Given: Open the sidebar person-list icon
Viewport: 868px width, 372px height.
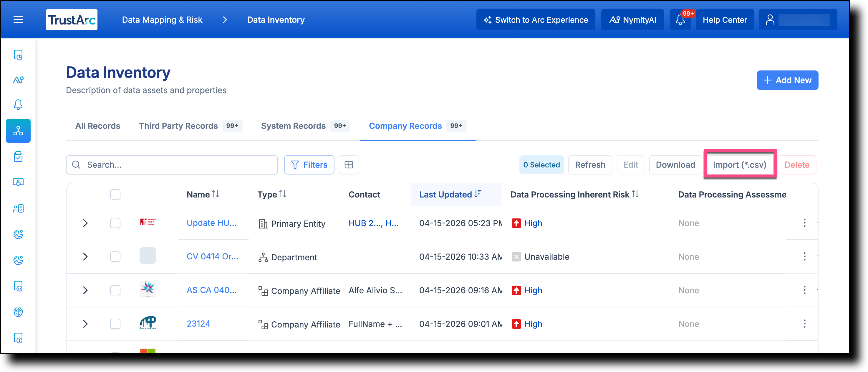Looking at the screenshot, I should pyautogui.click(x=18, y=208).
